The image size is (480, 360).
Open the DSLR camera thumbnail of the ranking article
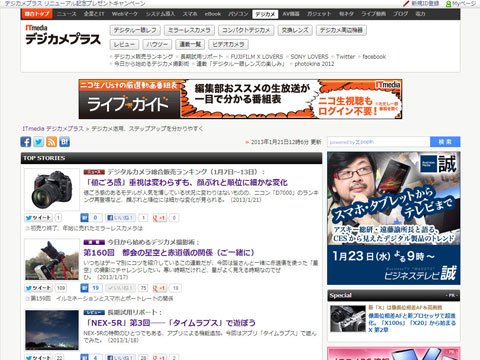point(52,190)
